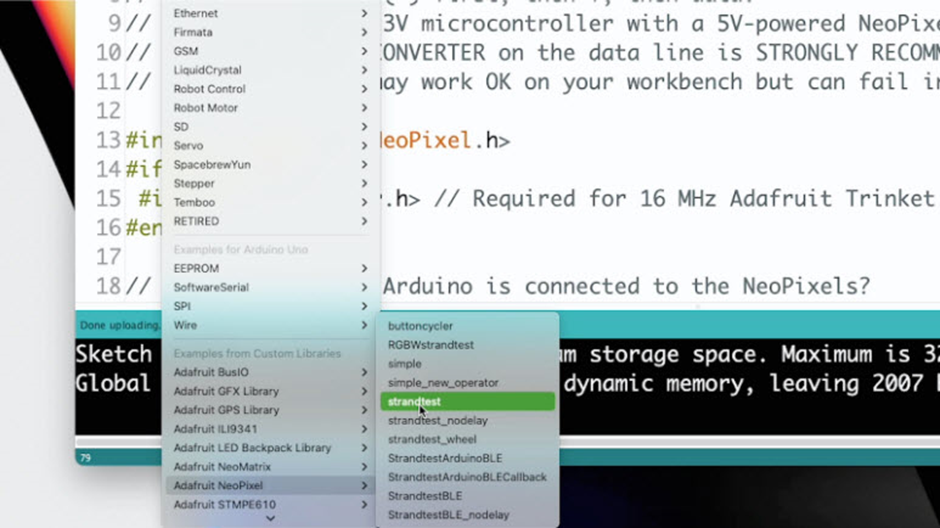The height and width of the screenshot is (528, 940).
Task: Open strandtest_nodelay example
Action: tap(468, 421)
